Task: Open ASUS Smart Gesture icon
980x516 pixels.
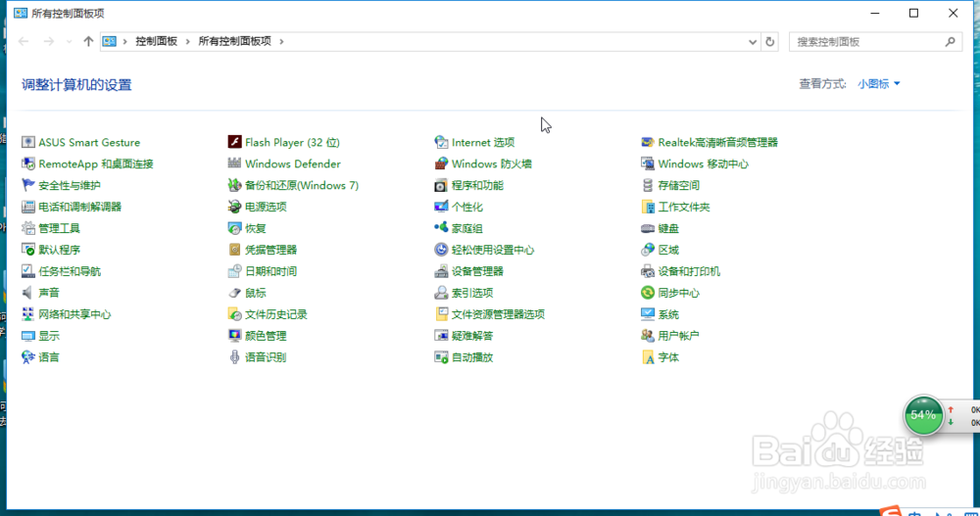Action: pos(28,142)
